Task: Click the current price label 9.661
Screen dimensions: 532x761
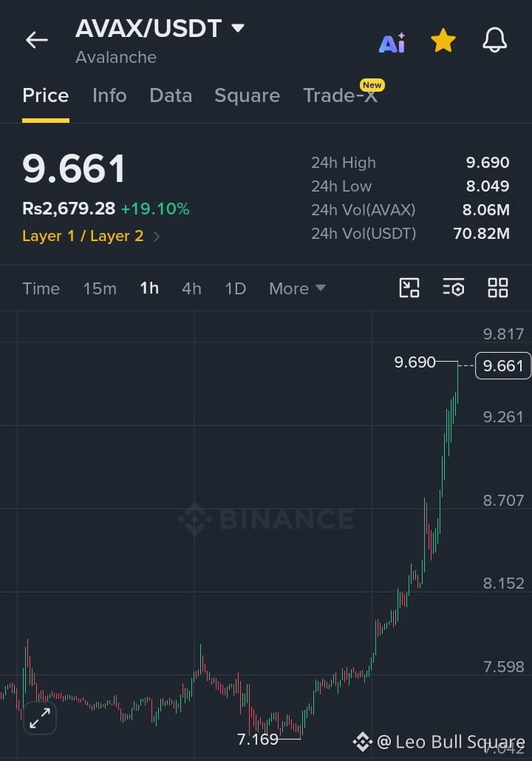Action: [503, 365]
